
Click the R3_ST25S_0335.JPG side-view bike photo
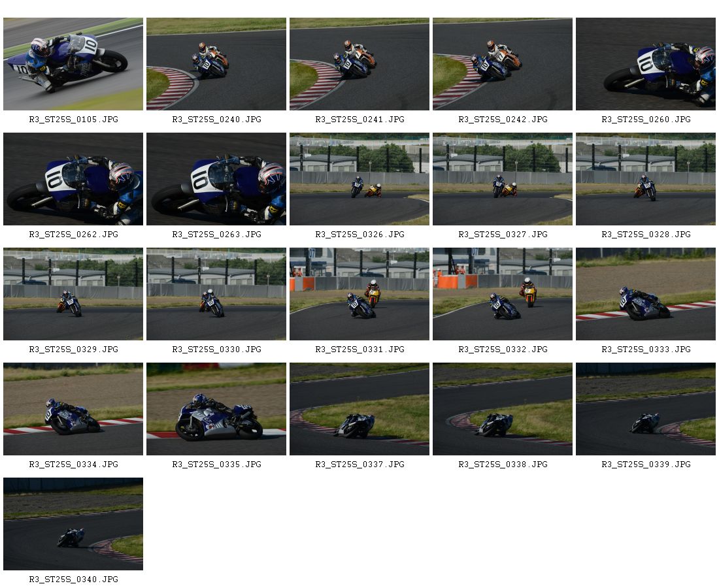[216, 409]
